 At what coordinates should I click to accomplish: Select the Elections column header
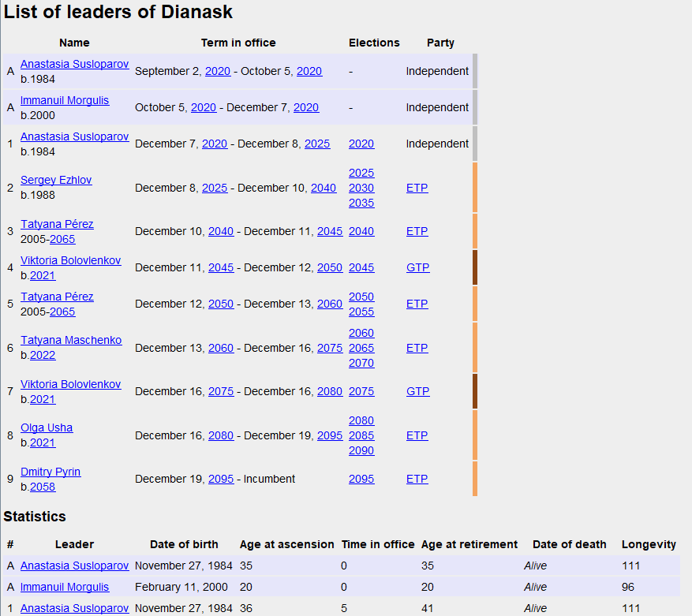[374, 43]
